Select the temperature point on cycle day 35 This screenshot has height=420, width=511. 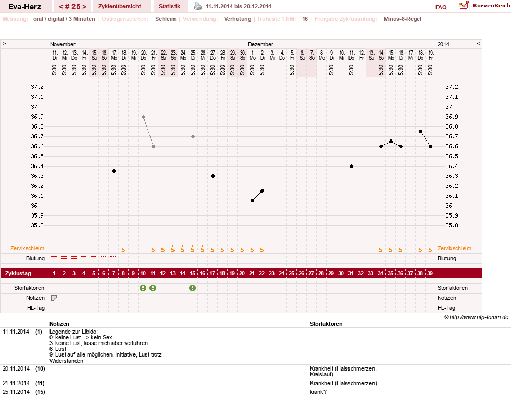click(x=391, y=142)
